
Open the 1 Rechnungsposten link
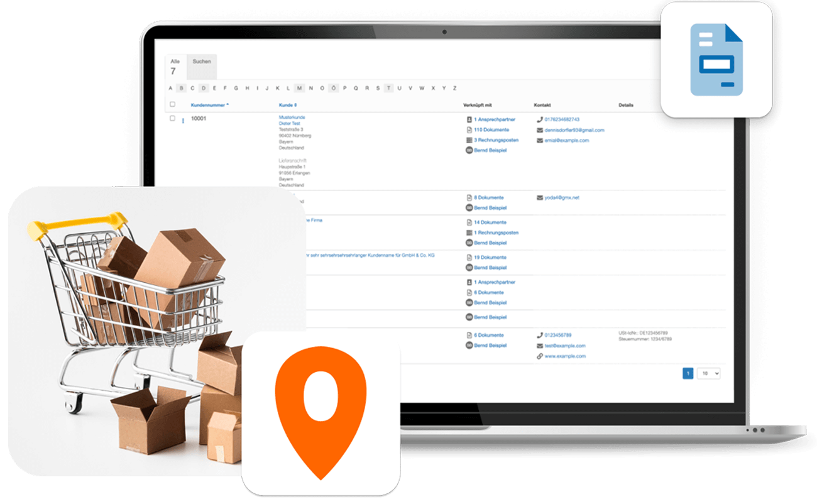click(496, 233)
